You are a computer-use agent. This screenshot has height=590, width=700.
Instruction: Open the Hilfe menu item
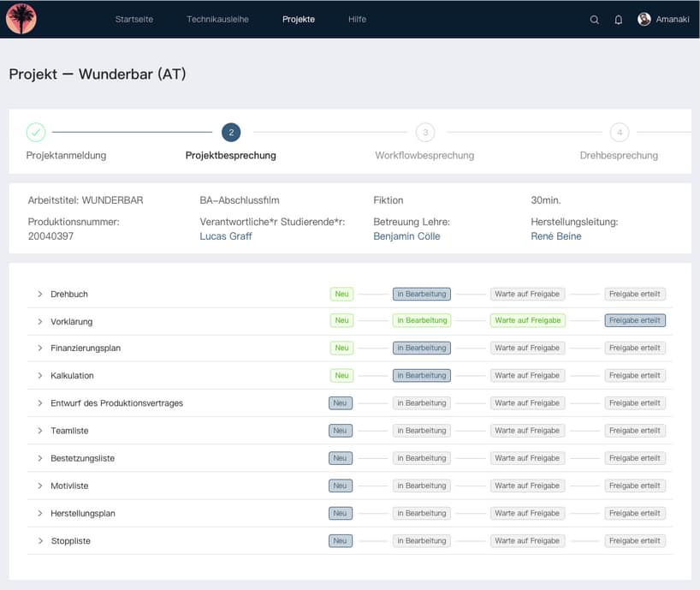(357, 19)
